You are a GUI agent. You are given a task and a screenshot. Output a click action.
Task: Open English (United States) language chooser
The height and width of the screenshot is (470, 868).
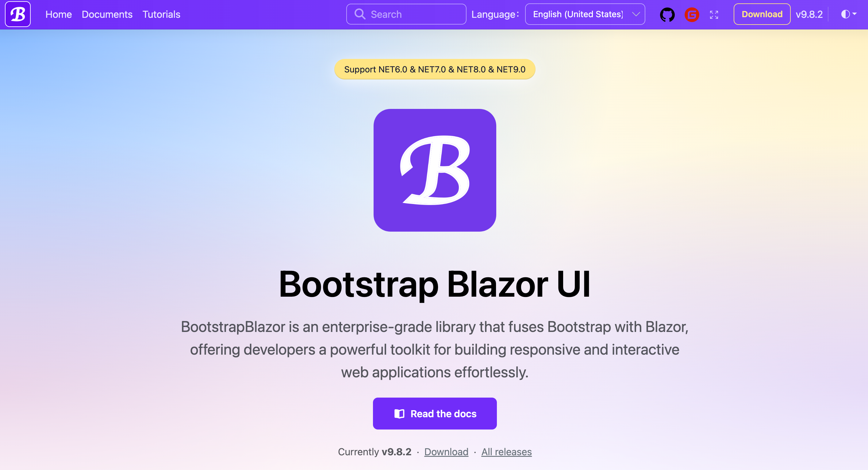click(x=585, y=14)
